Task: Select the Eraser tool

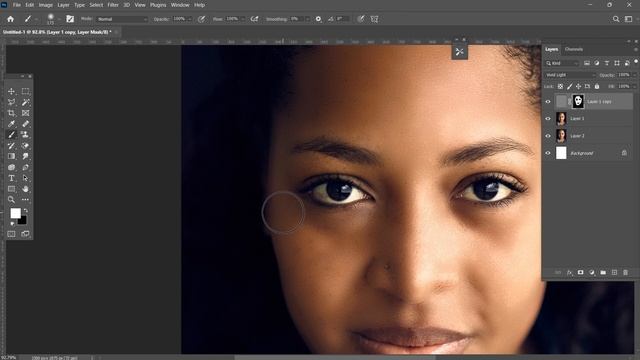Action: 25,146
